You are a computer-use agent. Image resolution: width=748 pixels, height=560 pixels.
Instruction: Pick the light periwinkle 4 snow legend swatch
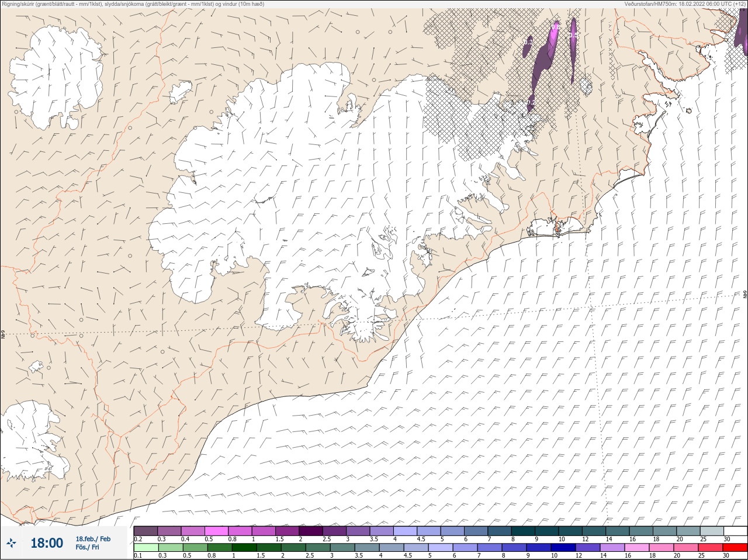405,531
